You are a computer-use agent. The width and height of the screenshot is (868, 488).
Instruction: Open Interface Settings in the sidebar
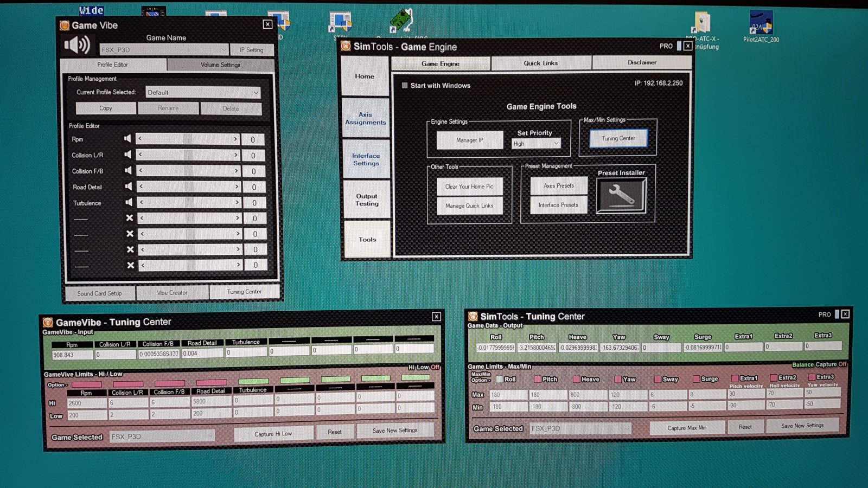(x=366, y=159)
